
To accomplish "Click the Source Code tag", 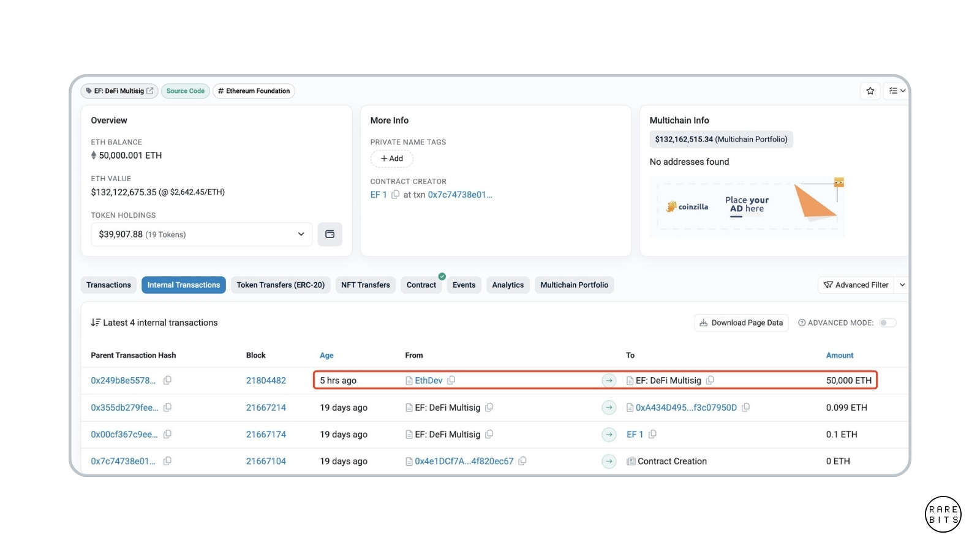I will point(186,91).
